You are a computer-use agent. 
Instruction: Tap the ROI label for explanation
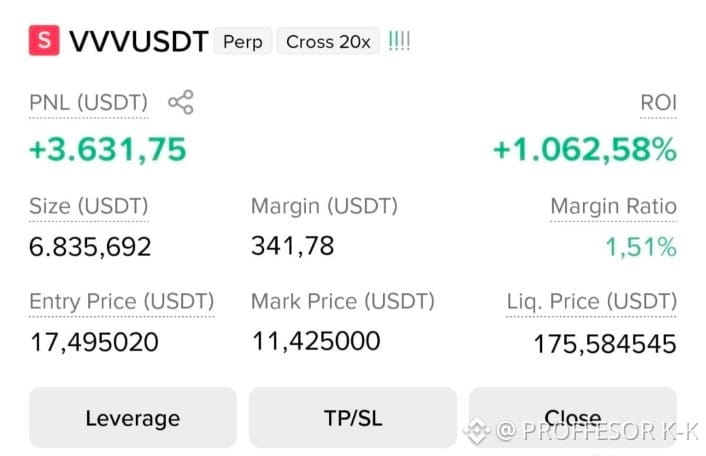pos(658,103)
